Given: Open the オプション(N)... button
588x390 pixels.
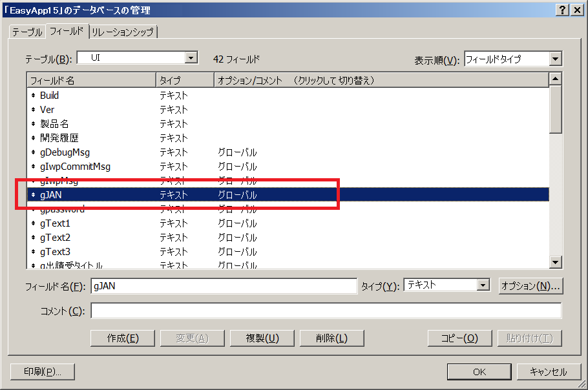Looking at the screenshot, I should (530, 286).
